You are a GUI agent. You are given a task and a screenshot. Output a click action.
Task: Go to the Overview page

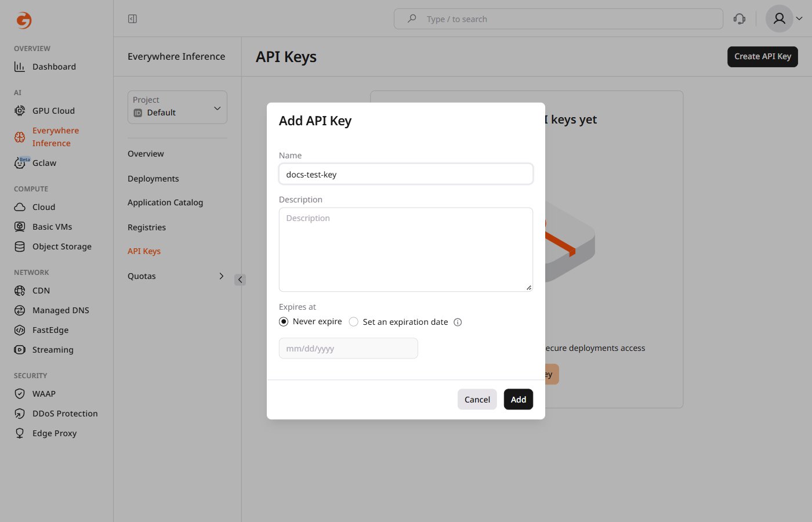point(146,154)
